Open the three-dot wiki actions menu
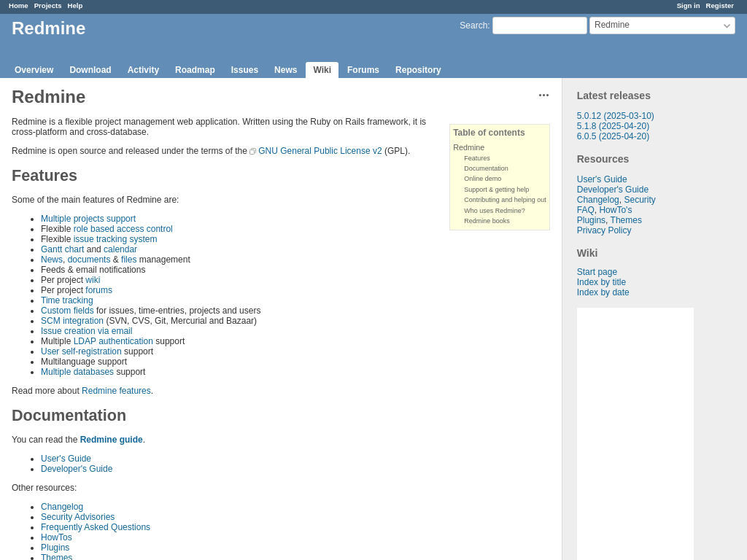Viewport: 747px width, 560px height. tap(543, 96)
